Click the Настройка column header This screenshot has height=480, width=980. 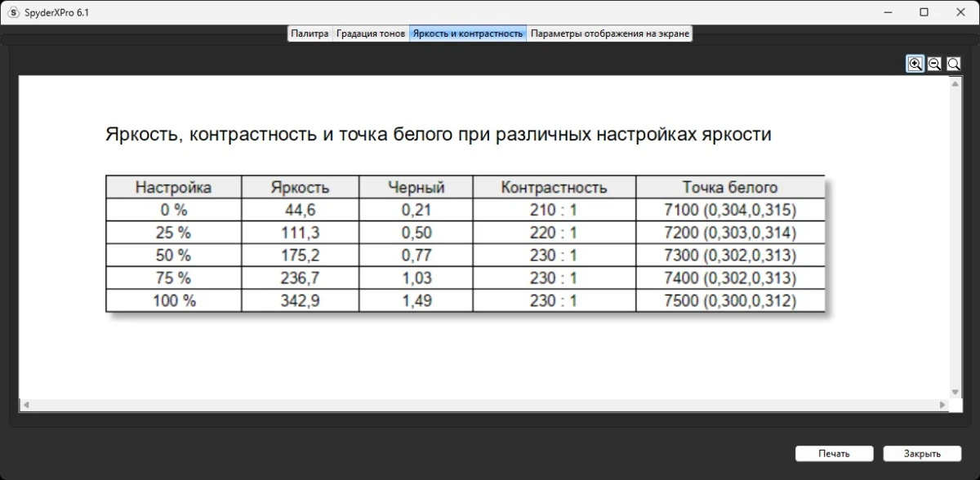(172, 187)
